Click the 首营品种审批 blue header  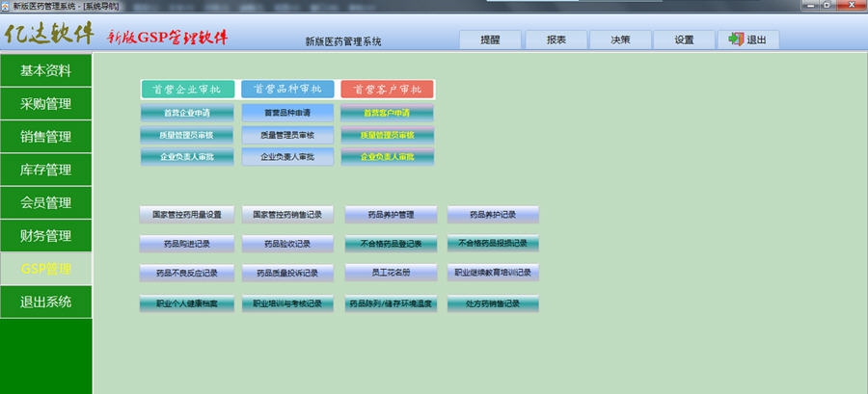click(x=287, y=90)
